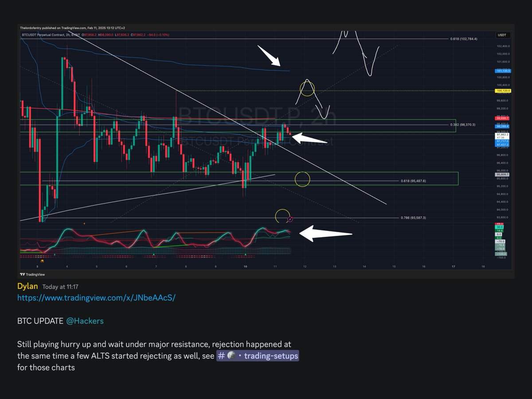Click date 10 on the time axis
The height and width of the screenshot is (399, 532).
245,266
